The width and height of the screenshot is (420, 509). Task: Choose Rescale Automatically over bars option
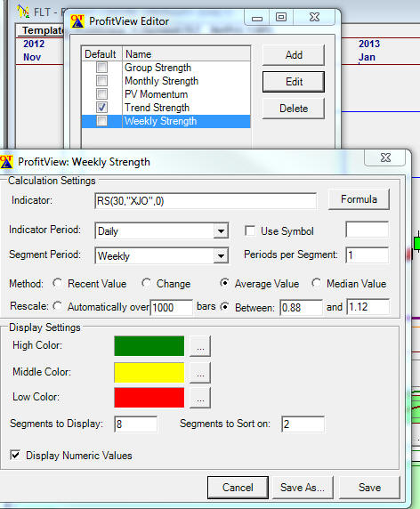tap(58, 306)
